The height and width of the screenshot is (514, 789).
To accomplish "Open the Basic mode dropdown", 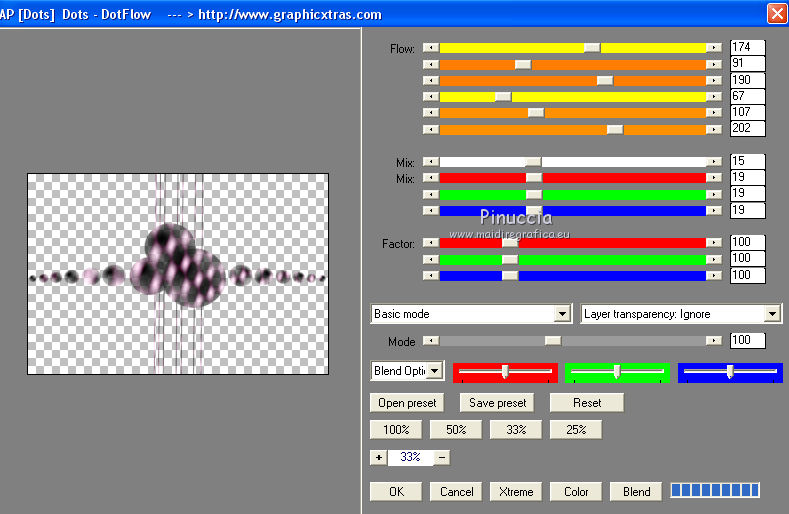I will tap(562, 314).
